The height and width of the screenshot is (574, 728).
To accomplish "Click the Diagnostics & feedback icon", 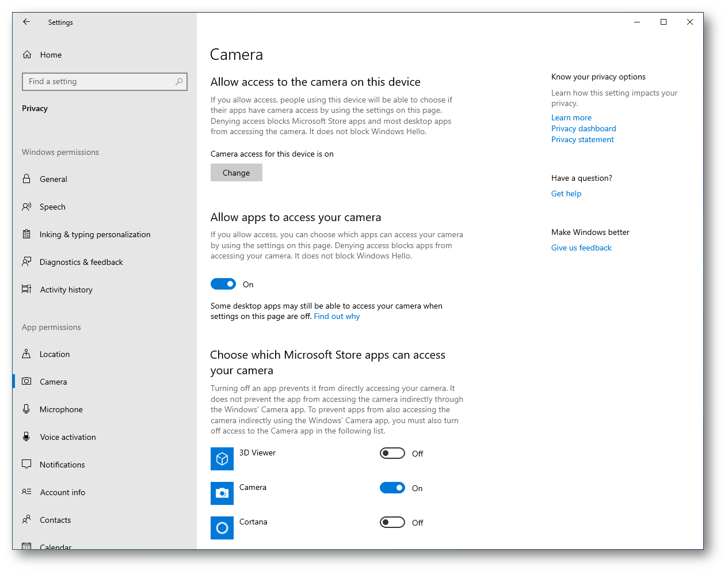I will coord(26,261).
